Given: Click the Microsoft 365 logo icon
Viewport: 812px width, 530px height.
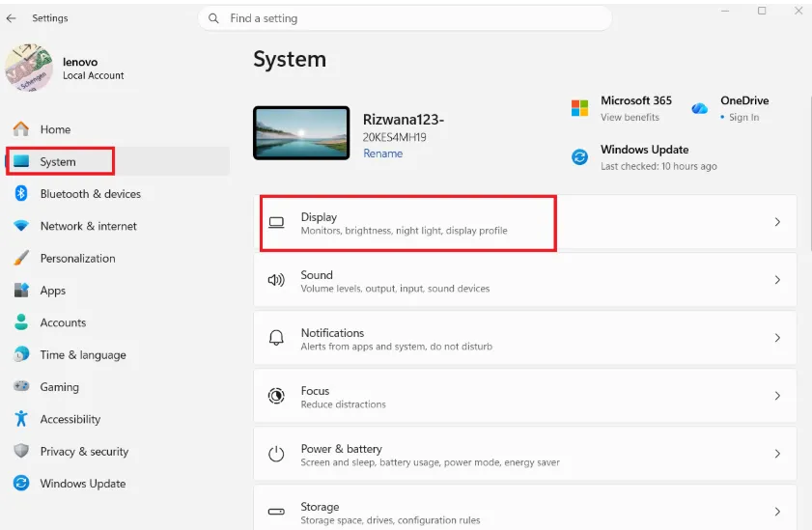Looking at the screenshot, I should pos(579,108).
